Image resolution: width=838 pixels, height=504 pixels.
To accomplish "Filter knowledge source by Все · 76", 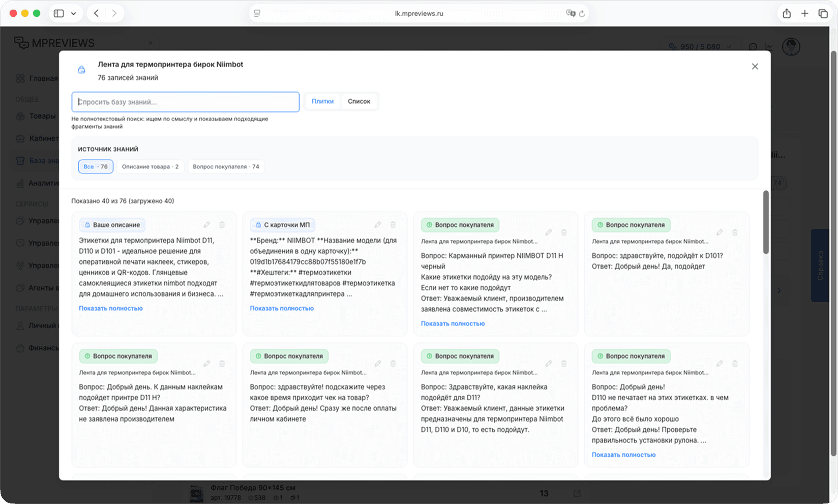I will [x=96, y=166].
